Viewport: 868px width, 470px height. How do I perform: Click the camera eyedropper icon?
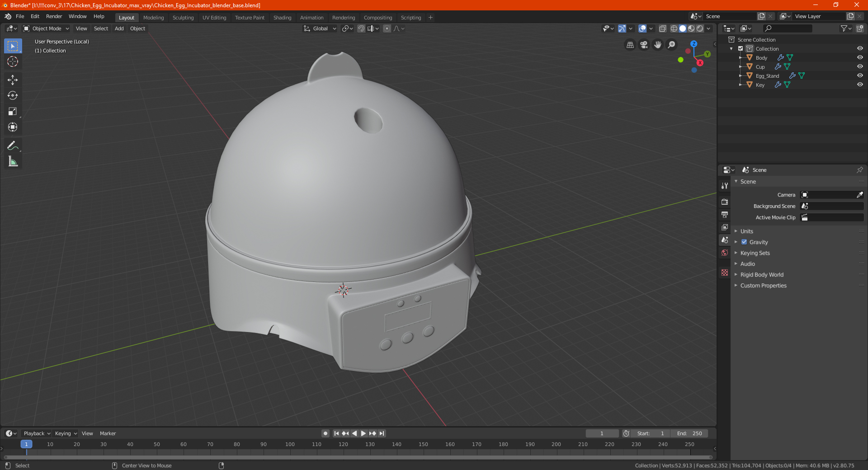pos(859,195)
